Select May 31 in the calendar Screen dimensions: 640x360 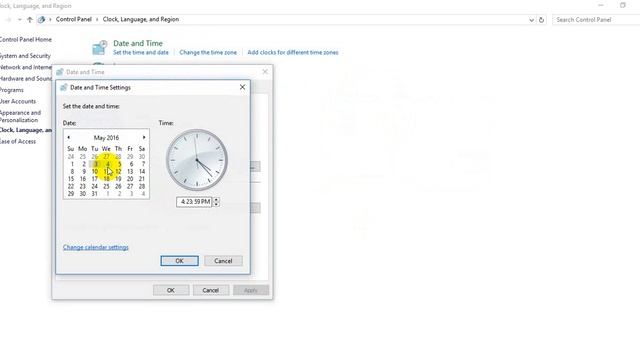tap(94, 193)
